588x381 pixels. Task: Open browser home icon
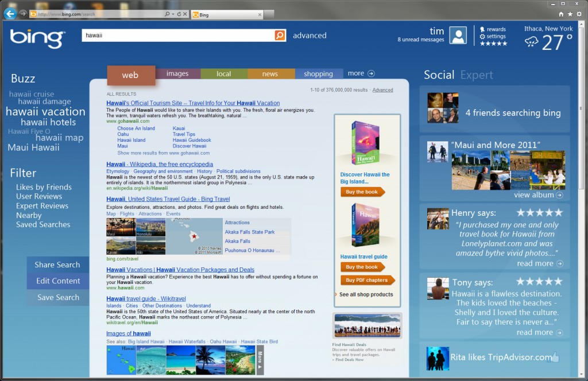561,14
